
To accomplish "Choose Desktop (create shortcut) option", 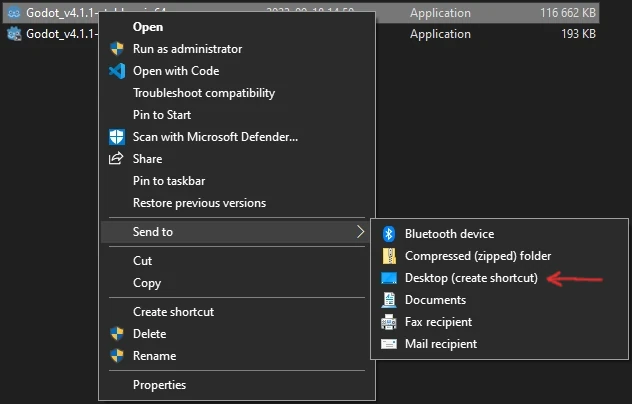I will pyautogui.click(x=471, y=278).
